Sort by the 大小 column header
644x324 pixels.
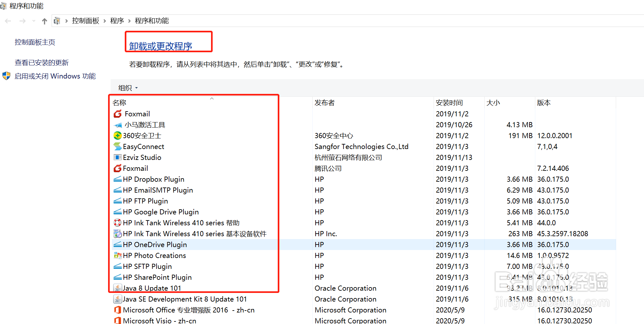click(510, 103)
